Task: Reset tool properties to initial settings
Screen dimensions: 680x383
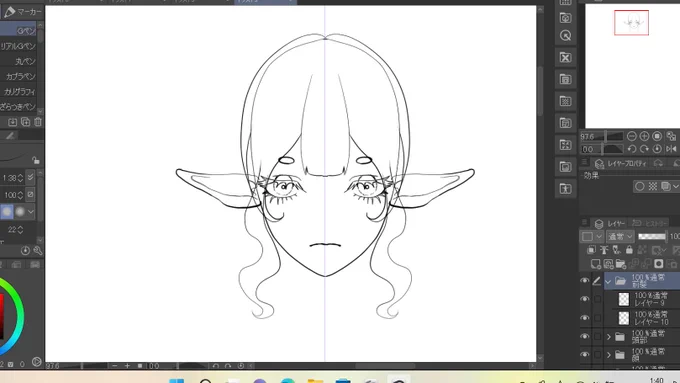Action: 25,251
